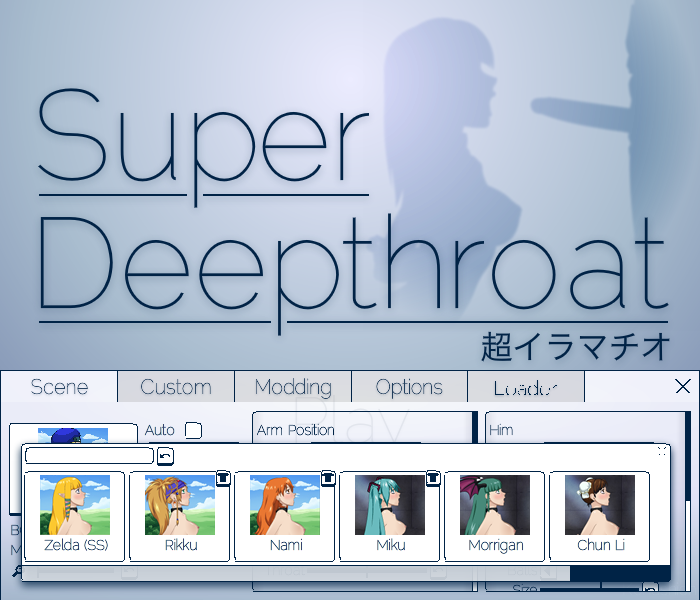
Task: Open the Modding tab
Action: (x=293, y=387)
